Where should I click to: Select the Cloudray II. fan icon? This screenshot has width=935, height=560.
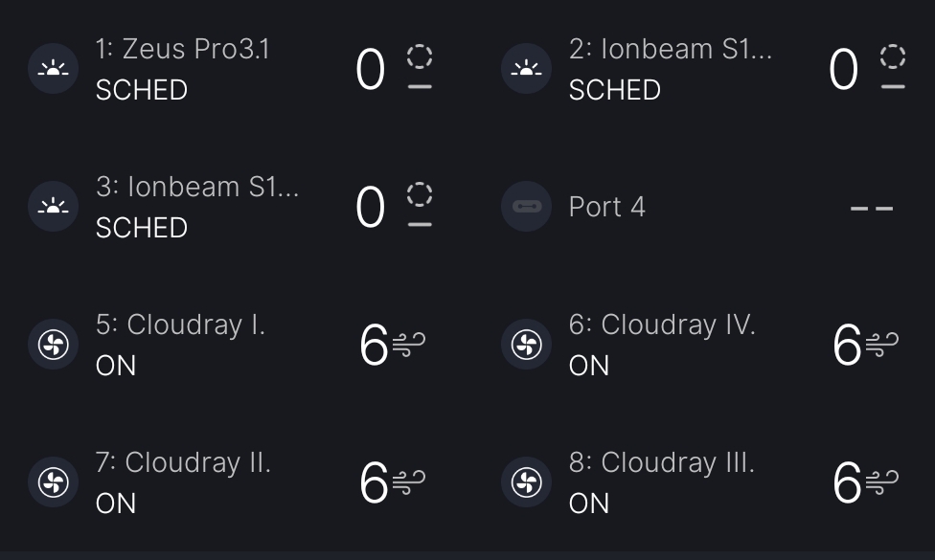pos(53,482)
